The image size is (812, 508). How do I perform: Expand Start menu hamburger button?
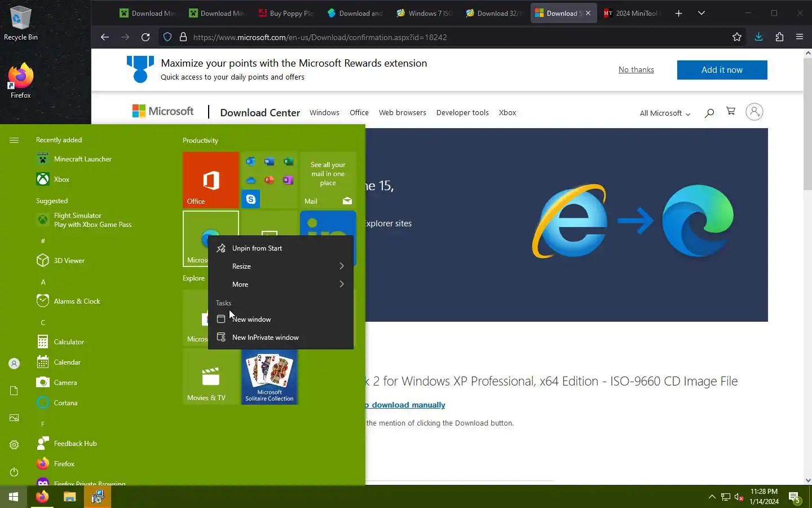click(x=14, y=141)
